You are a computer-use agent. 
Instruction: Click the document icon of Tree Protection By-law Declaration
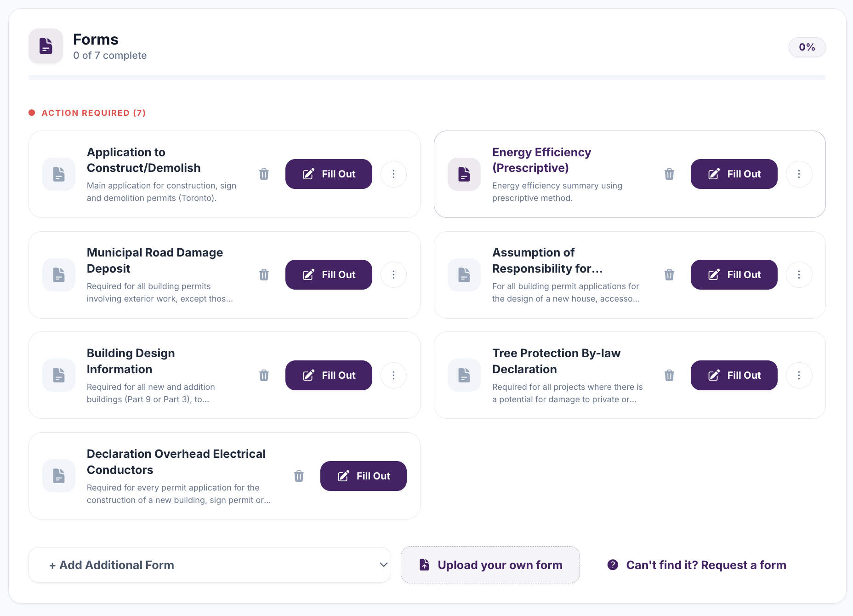[x=464, y=376]
